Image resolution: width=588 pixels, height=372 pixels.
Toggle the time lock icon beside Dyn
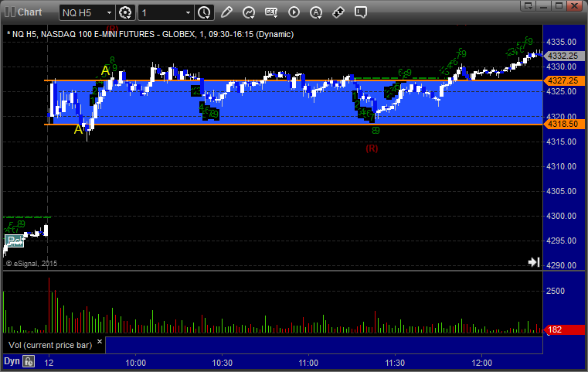coord(29,361)
